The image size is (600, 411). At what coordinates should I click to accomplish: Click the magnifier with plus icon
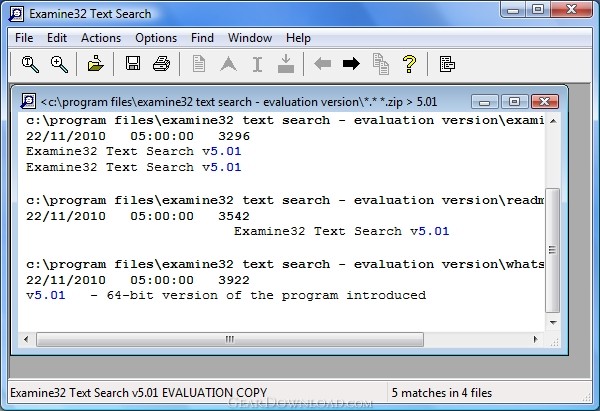pyautogui.click(x=59, y=64)
